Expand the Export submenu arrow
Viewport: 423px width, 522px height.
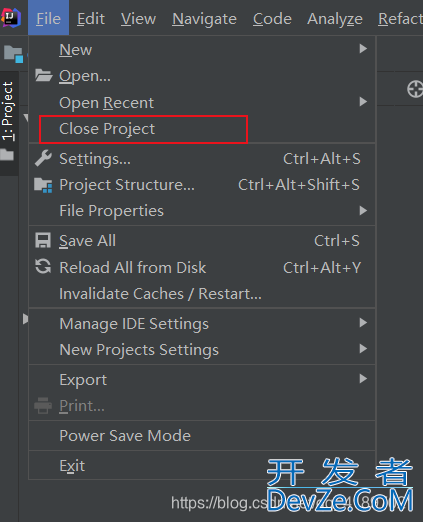[x=363, y=379]
